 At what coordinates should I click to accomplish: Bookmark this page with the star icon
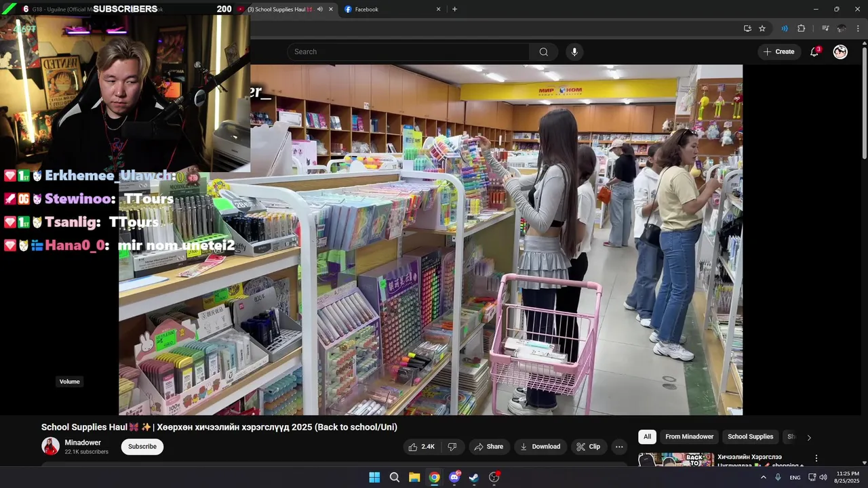(x=762, y=28)
